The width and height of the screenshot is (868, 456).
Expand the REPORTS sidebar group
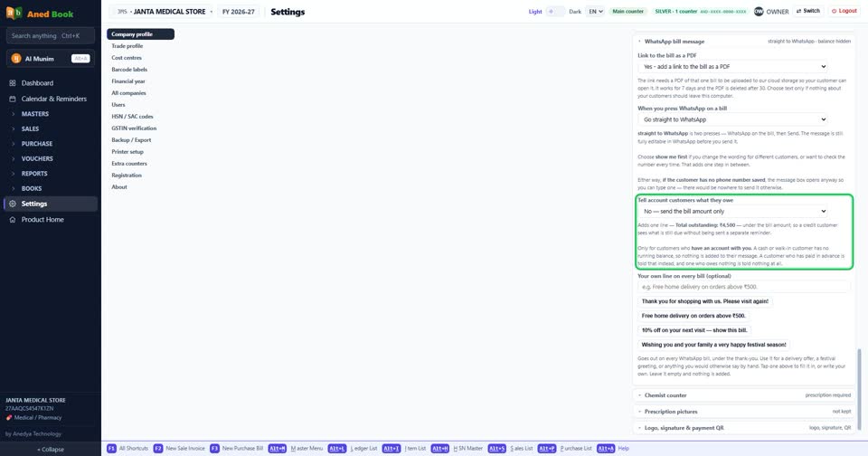[x=51, y=174]
